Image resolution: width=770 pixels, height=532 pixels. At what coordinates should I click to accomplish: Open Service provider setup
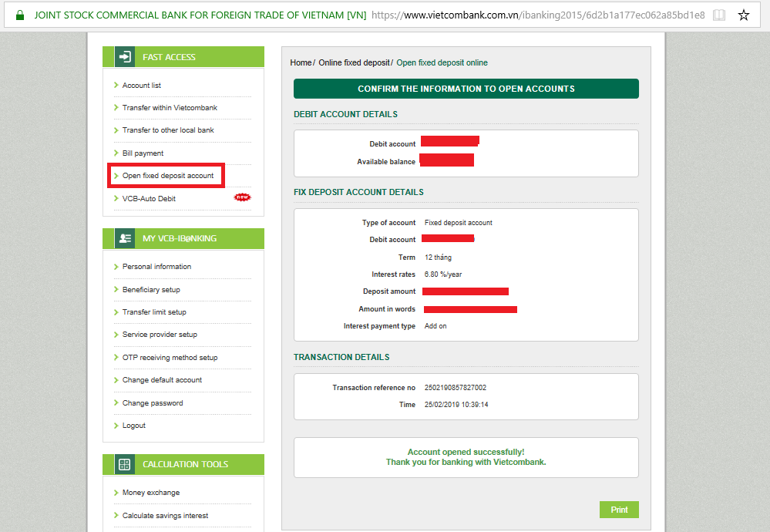coord(160,335)
